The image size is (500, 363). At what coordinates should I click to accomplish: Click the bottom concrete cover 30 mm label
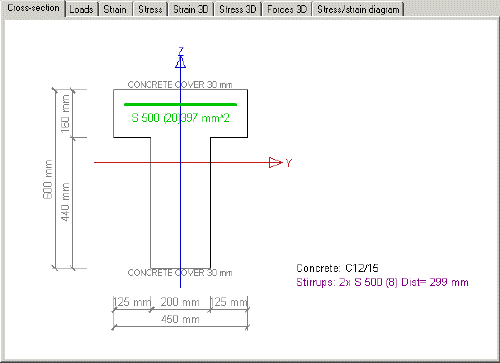(180, 273)
